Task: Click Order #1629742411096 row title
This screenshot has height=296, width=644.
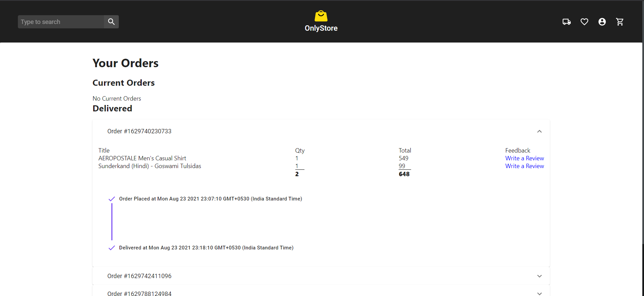Action: pyautogui.click(x=139, y=276)
